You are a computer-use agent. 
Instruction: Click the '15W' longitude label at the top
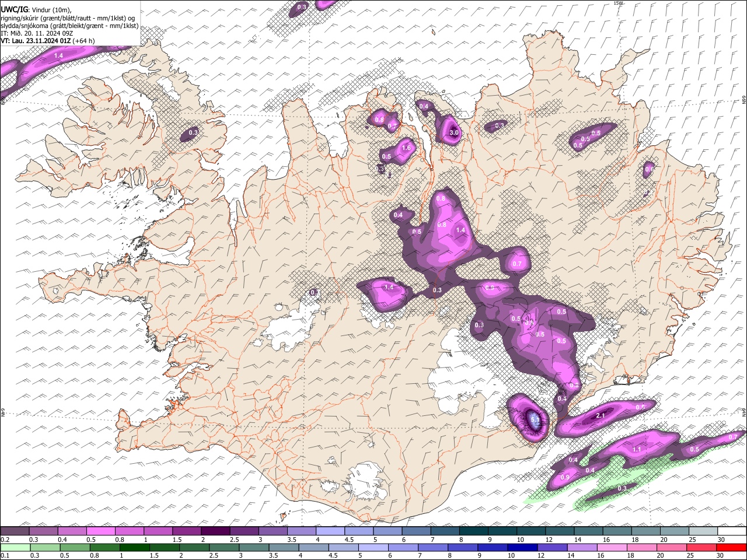619,3
